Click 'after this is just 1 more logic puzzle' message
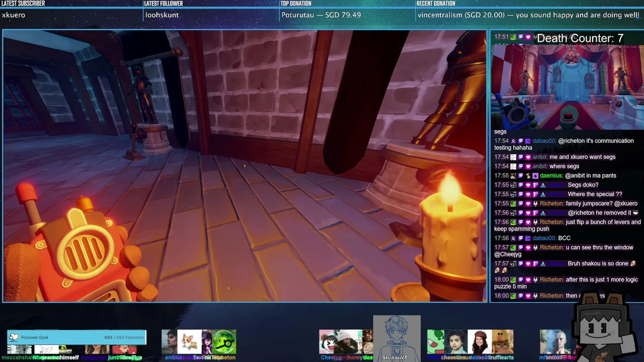Viewport: 644px width, 362px height. pyautogui.click(x=566, y=283)
